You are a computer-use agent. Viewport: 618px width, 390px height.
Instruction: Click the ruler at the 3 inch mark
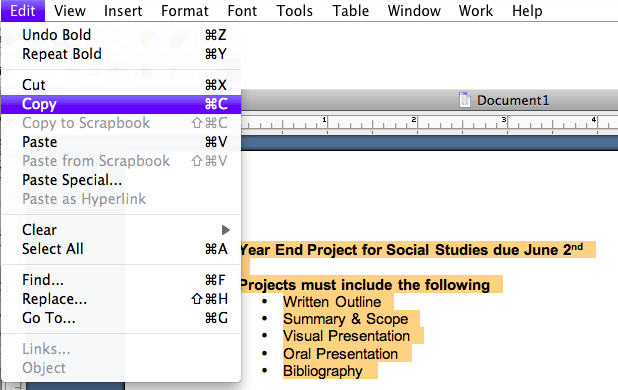(x=504, y=120)
